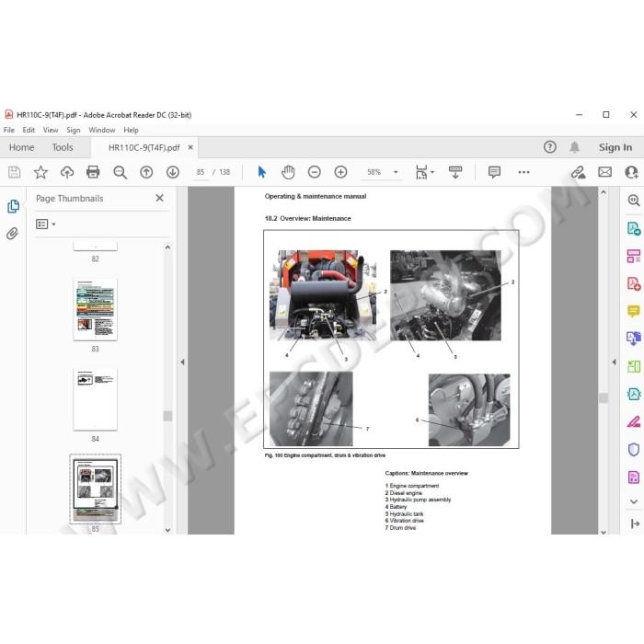Switch to the Home tab
Viewport: 644px width, 644px height.
coord(21,147)
